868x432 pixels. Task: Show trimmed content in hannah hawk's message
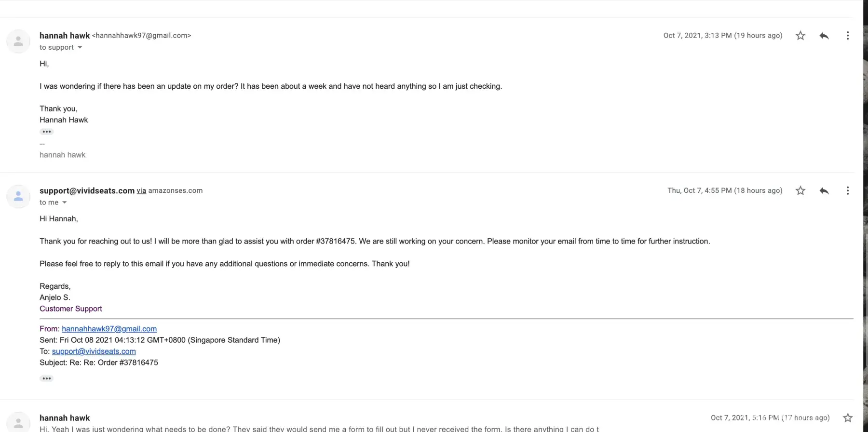click(46, 132)
